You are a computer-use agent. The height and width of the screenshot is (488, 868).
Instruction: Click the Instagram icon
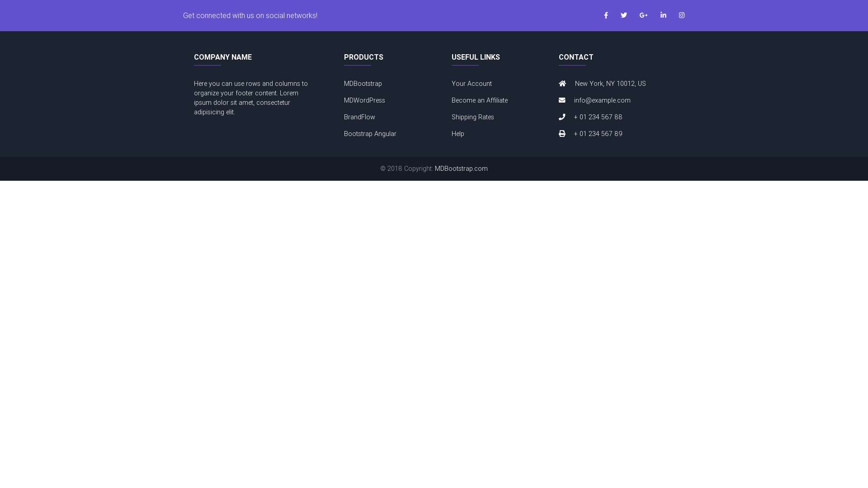682,15
